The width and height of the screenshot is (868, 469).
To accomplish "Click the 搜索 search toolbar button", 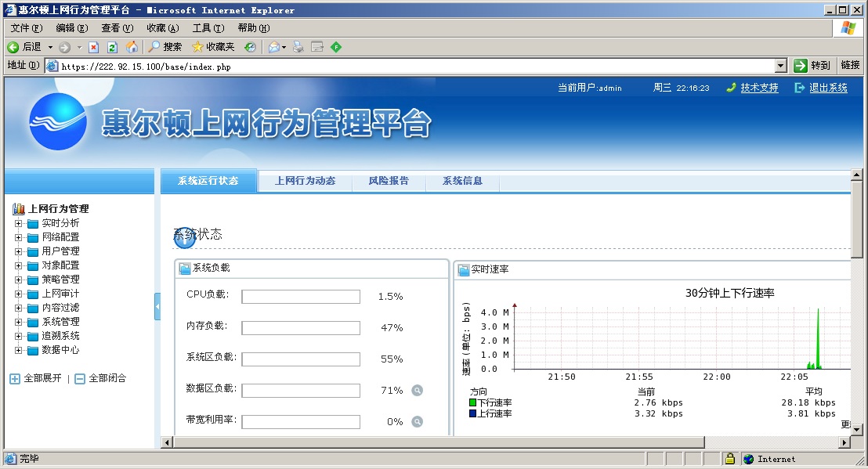I will pyautogui.click(x=165, y=47).
